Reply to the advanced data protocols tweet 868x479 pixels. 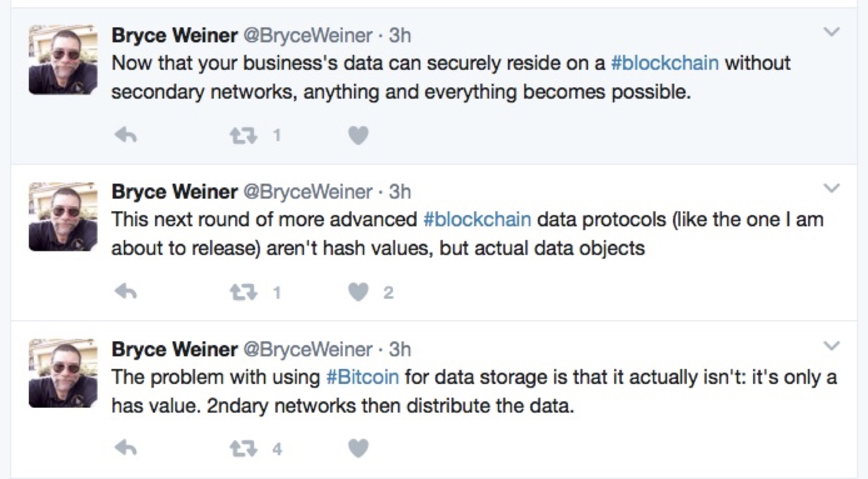point(126,292)
